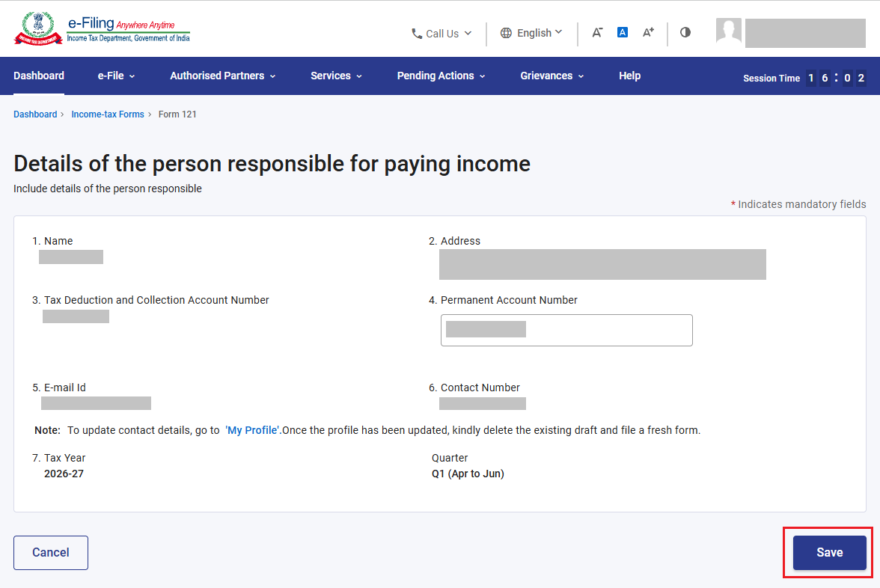880x588 pixels.
Task: Open the Help menu item
Action: click(630, 76)
